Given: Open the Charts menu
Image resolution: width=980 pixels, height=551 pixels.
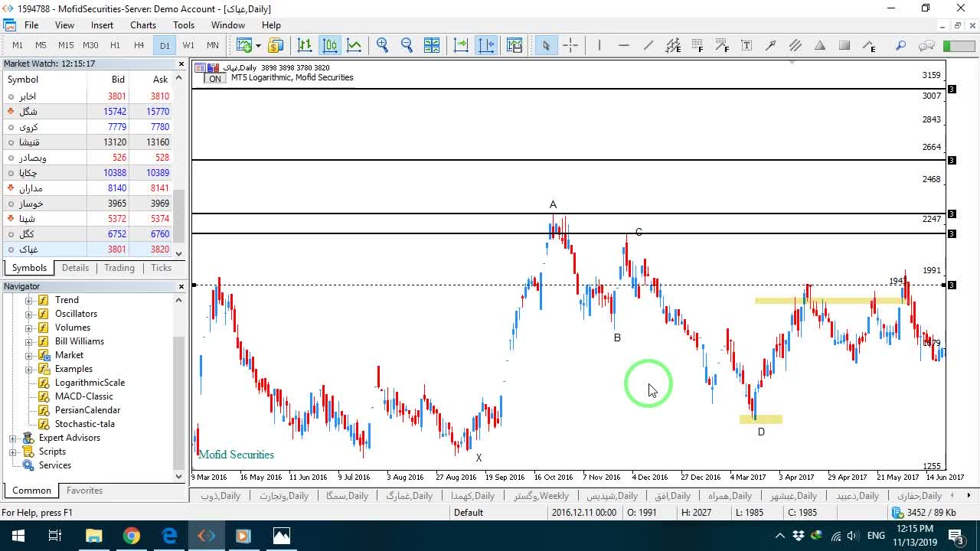Looking at the screenshot, I should tap(143, 25).
